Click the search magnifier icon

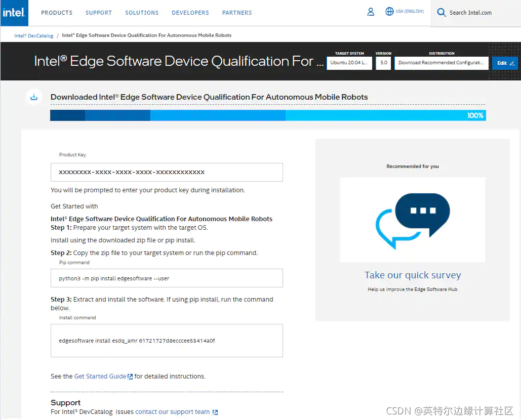pyautogui.click(x=441, y=13)
